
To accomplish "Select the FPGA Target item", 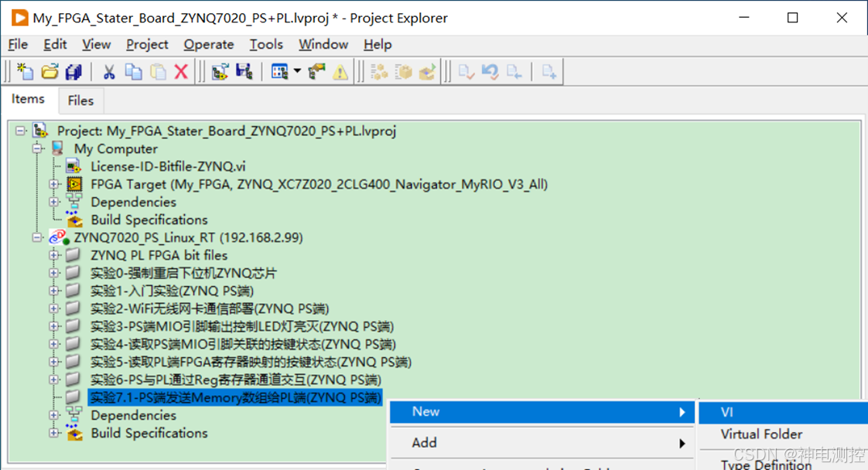I will (319, 184).
